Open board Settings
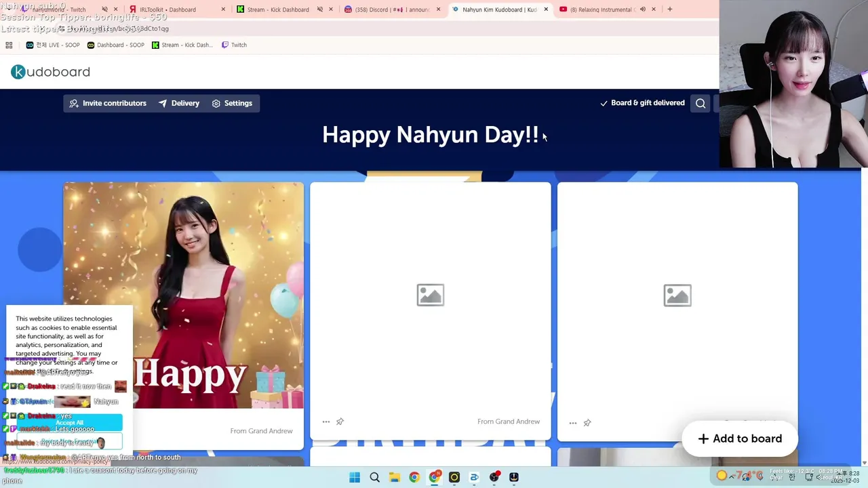 (x=232, y=103)
